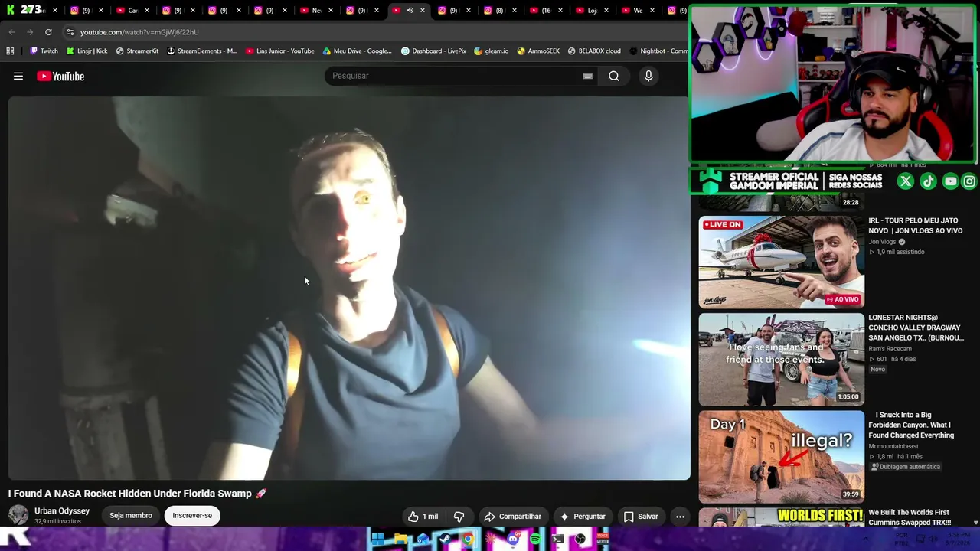Image resolution: width=980 pixels, height=551 pixels.
Task: Open the Windows Start menu
Action: tap(377, 540)
